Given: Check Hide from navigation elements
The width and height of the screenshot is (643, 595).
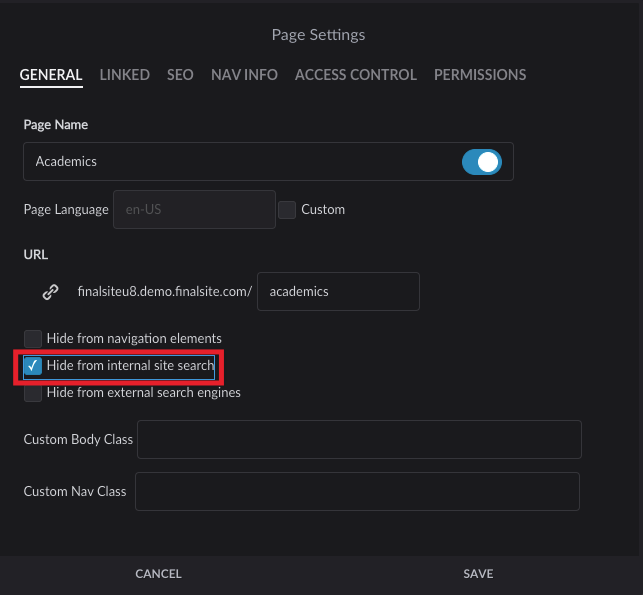Looking at the screenshot, I should pos(33,339).
